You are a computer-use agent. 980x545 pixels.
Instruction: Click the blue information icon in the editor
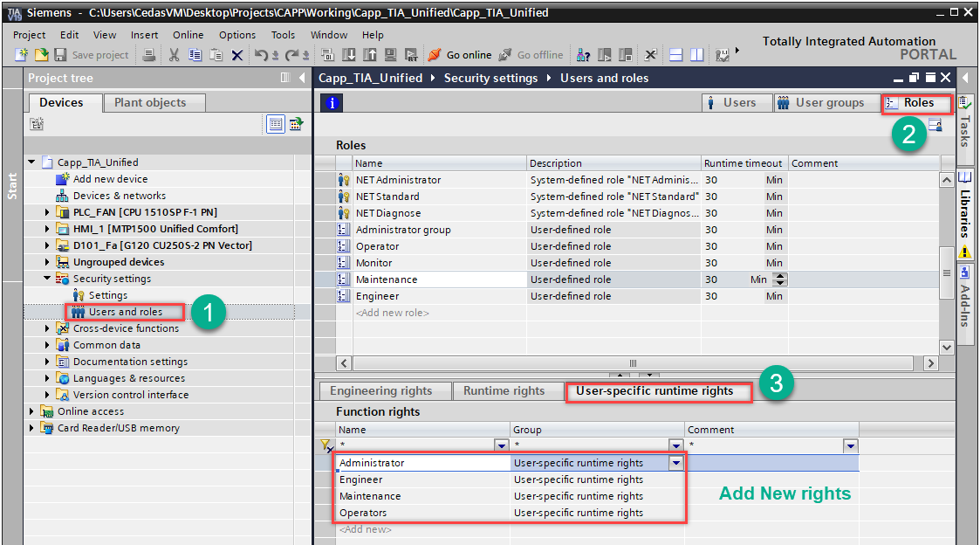332,103
